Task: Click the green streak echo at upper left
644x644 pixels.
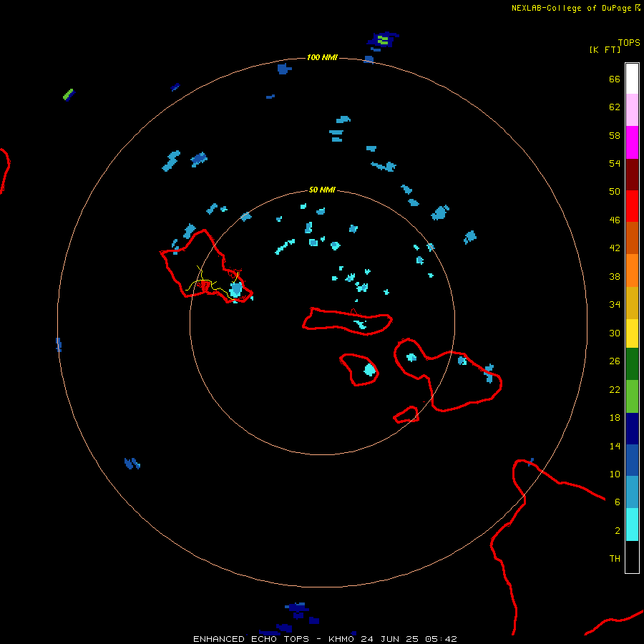Action: (x=68, y=94)
